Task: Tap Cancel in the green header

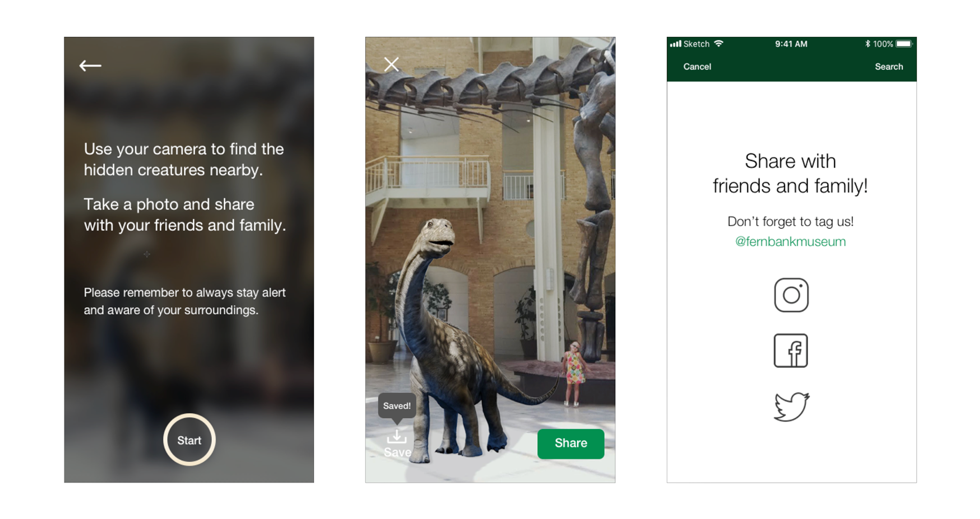Action: (x=697, y=66)
